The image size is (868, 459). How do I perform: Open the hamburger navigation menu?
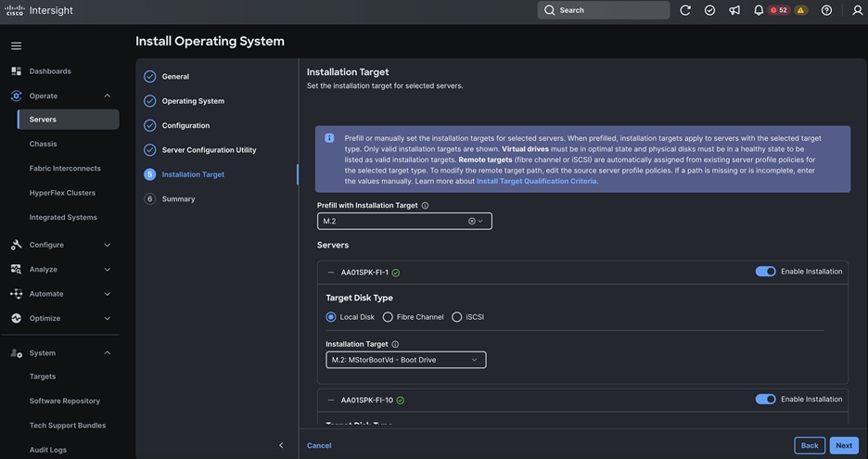point(16,46)
